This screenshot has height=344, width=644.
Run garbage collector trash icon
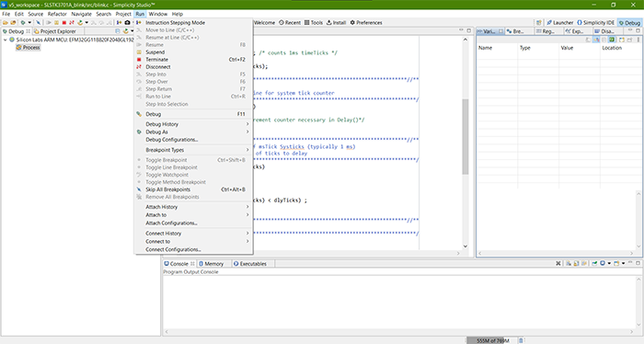(521, 340)
